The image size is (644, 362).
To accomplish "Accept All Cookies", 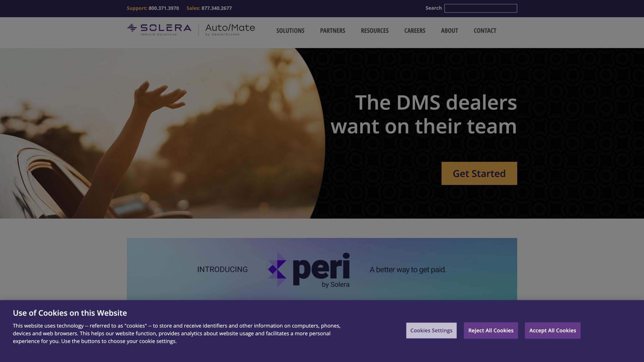I will pyautogui.click(x=552, y=330).
